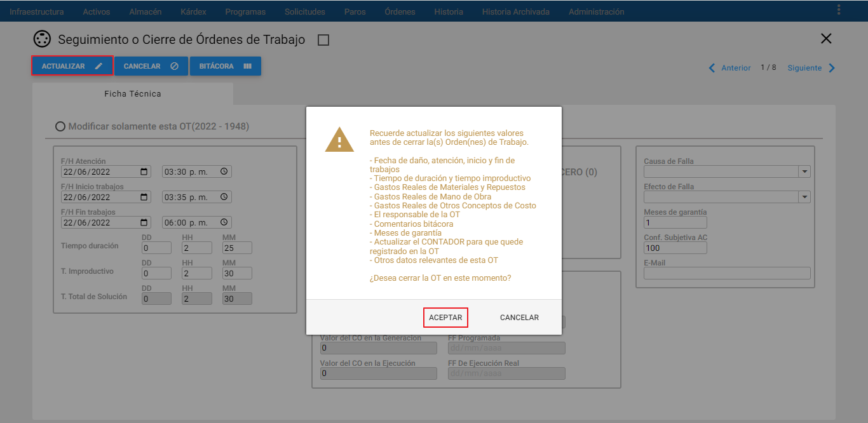Go to previous record using left chevron
Viewport: 868px width, 423px height.
tap(712, 68)
